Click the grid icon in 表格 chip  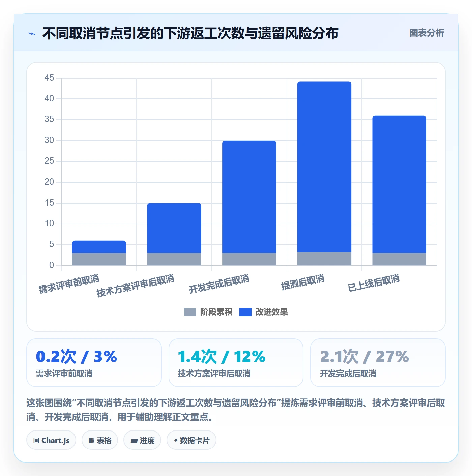[91, 441]
